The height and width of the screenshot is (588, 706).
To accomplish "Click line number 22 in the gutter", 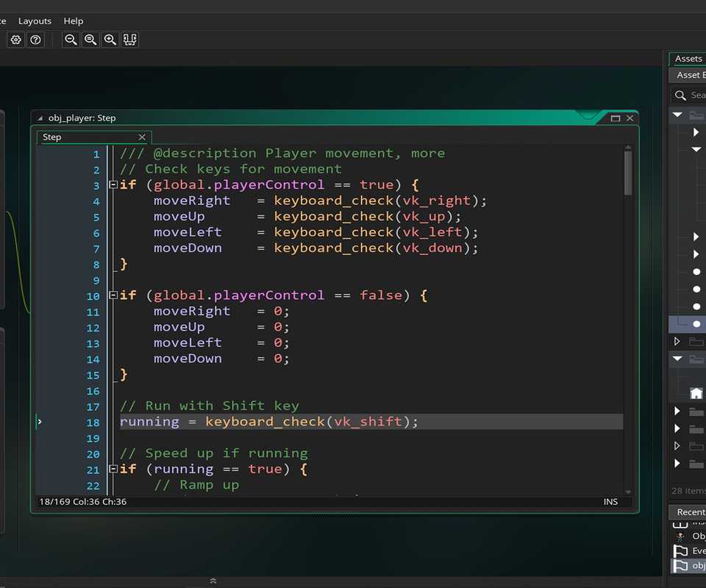I will 93,486.
